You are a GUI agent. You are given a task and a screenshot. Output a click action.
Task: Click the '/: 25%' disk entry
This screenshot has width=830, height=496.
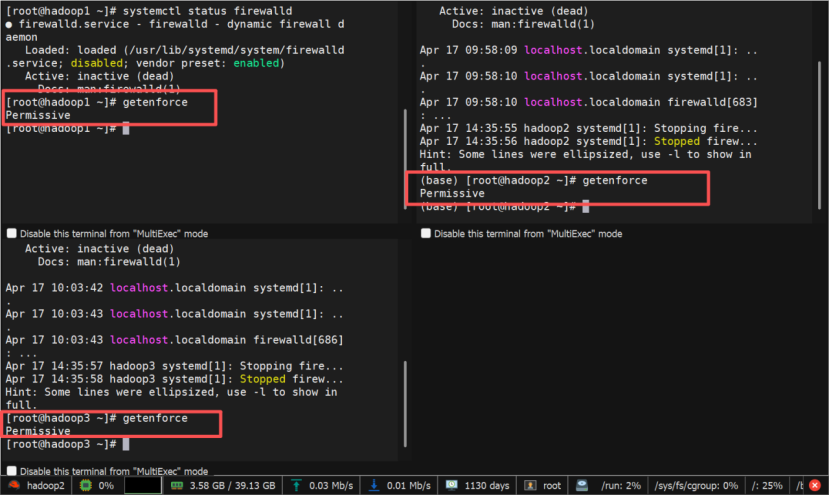point(767,485)
